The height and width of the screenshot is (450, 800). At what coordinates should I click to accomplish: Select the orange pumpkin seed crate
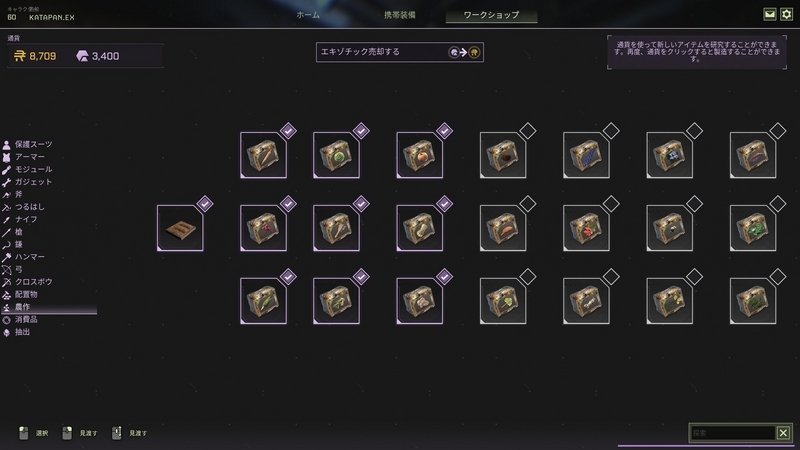point(419,155)
